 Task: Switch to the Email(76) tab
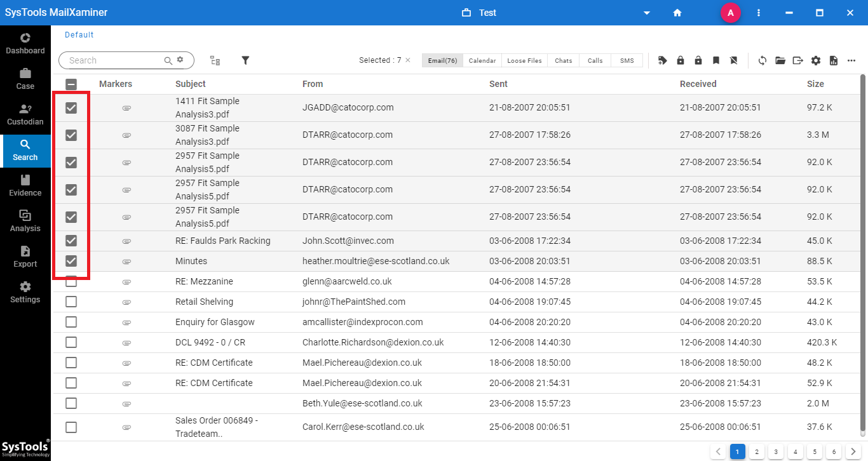[442, 60]
